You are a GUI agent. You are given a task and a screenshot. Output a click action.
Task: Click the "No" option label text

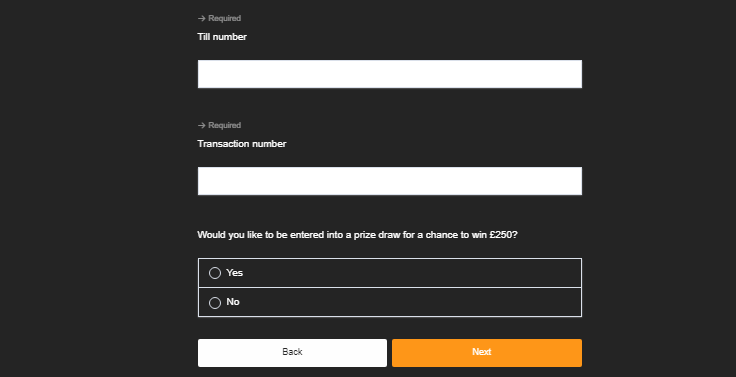click(233, 301)
